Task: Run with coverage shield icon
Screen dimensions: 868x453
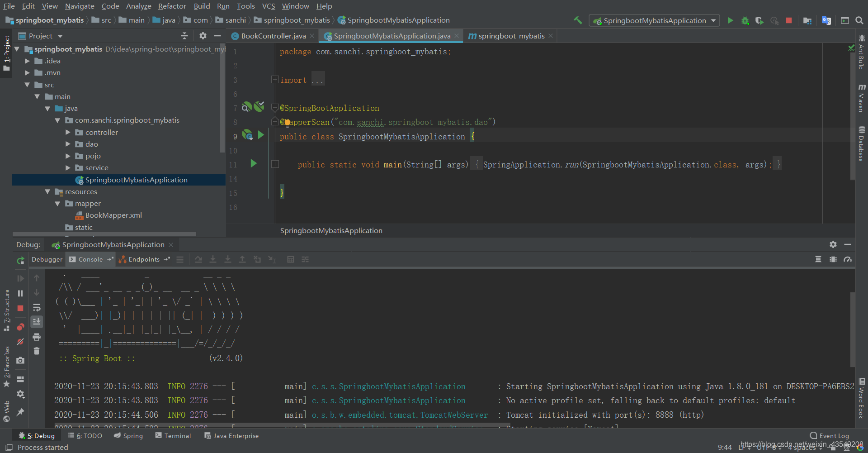Action: click(759, 20)
